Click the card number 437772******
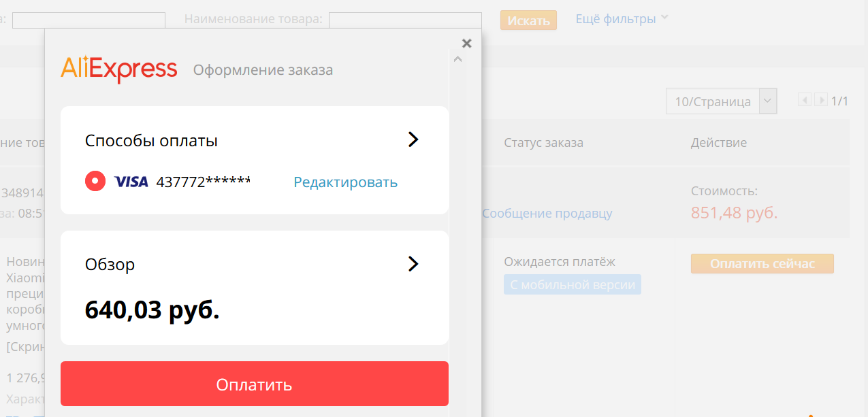 (x=204, y=182)
